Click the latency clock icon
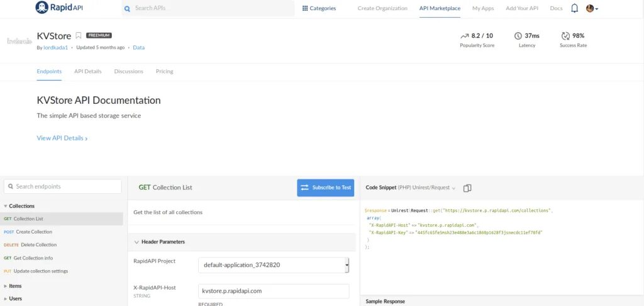This screenshot has width=644, height=306. [518, 36]
